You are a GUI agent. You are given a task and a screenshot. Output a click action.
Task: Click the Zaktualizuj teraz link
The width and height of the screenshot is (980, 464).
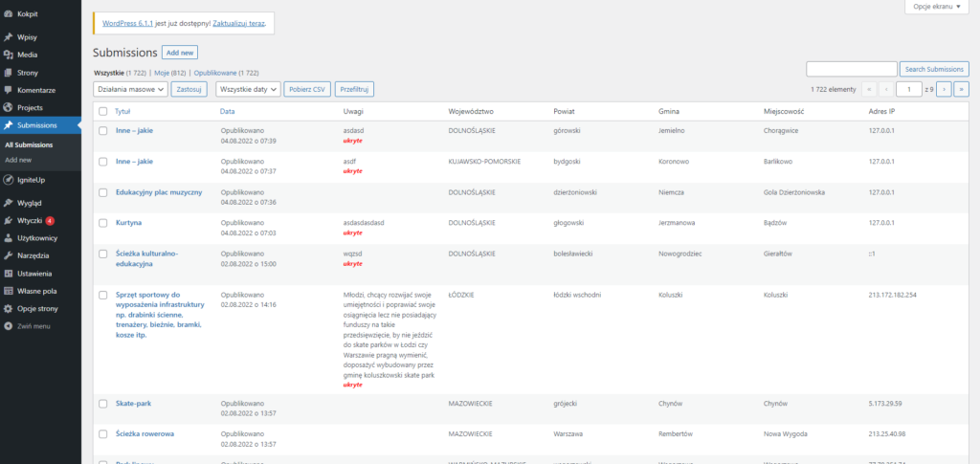[x=238, y=23]
